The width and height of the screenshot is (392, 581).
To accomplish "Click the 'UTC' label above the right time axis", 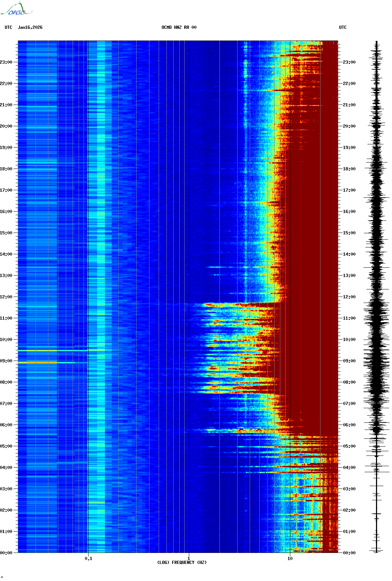I will click(343, 27).
